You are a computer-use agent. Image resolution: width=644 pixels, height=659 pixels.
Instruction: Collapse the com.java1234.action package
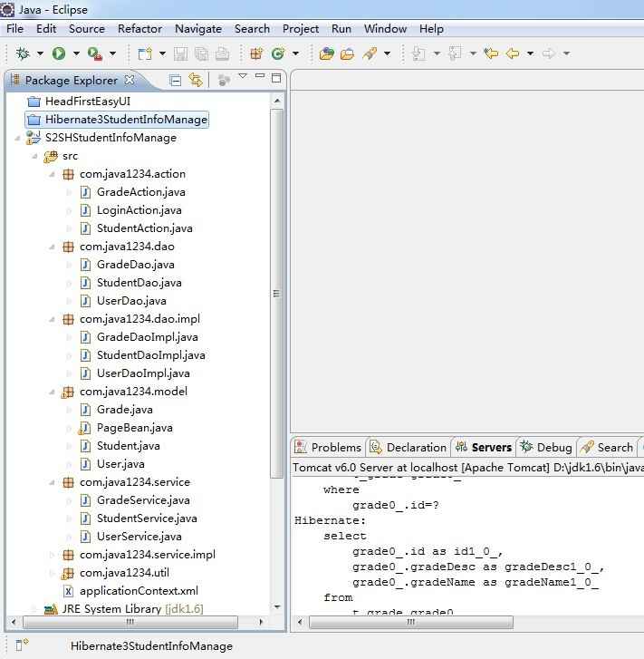[x=53, y=174]
